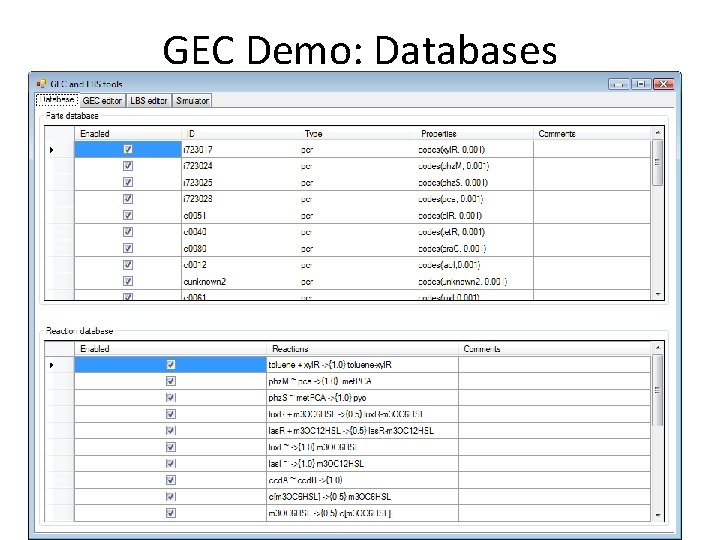Disable the cunknown2 part checkbox
Screen dimensions: 720x540
[x=128, y=281]
